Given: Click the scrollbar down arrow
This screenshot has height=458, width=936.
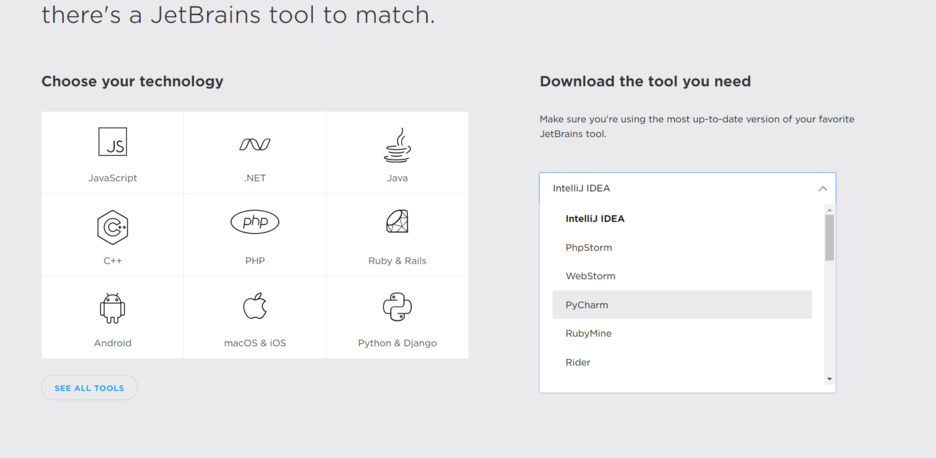Looking at the screenshot, I should pyautogui.click(x=829, y=379).
